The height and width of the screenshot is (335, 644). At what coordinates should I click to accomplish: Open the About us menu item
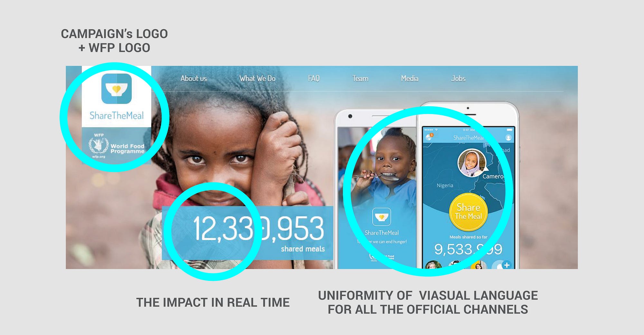[194, 79]
